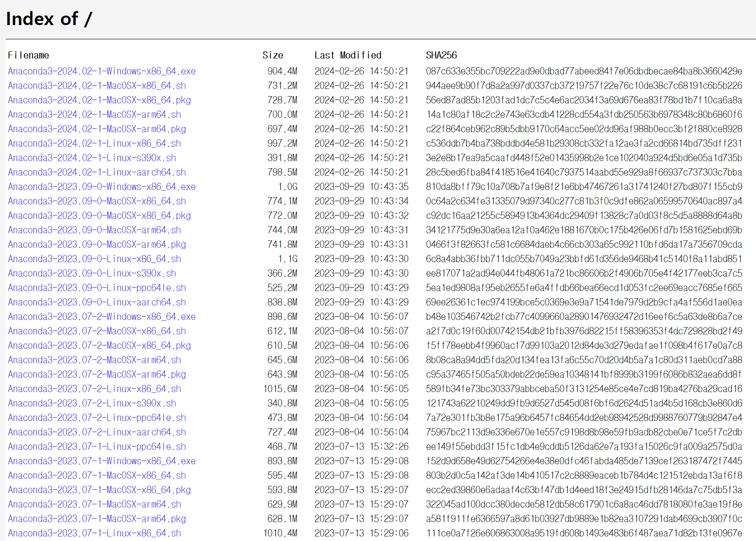Open Anaconda3-2023.07-1-Linux-x86_64.sh link
756x541 pixels.
(x=94, y=533)
